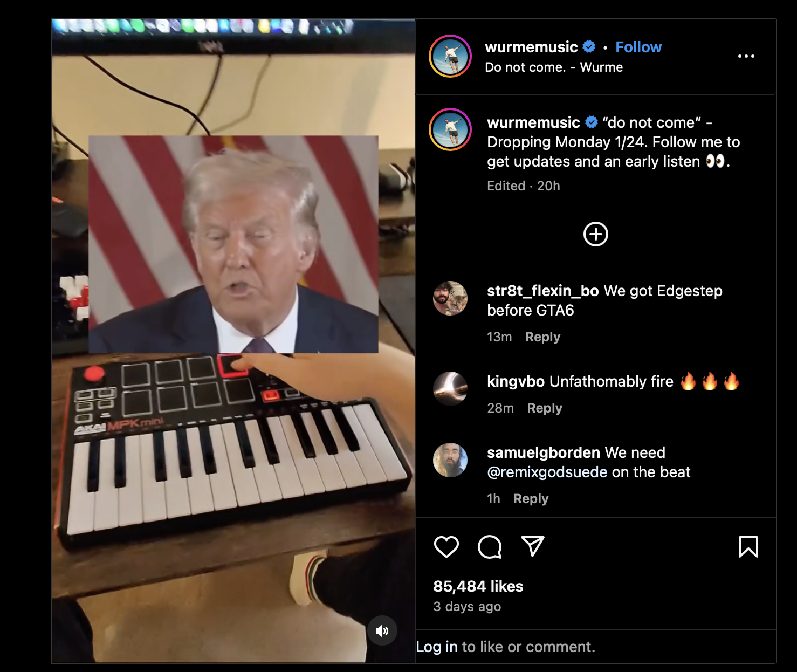View the 85,484 likes list

(x=478, y=586)
